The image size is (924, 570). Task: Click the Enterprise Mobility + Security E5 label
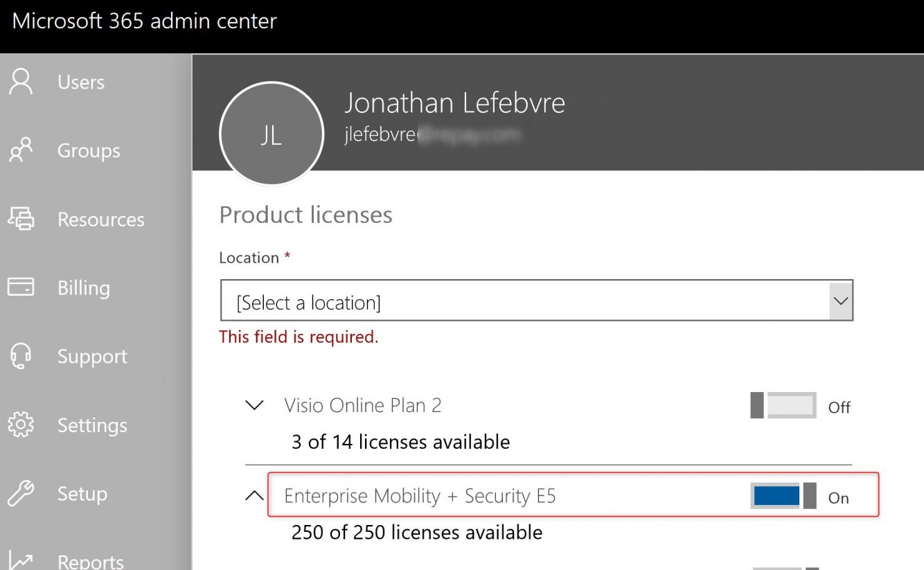(x=420, y=496)
